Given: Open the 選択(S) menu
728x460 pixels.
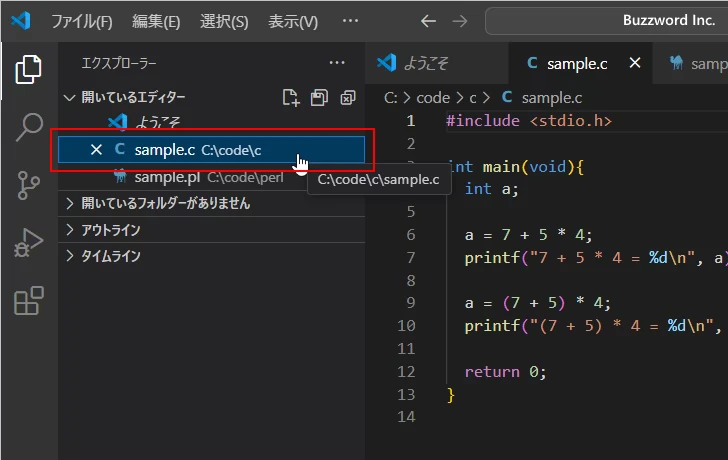Looking at the screenshot, I should [224, 21].
